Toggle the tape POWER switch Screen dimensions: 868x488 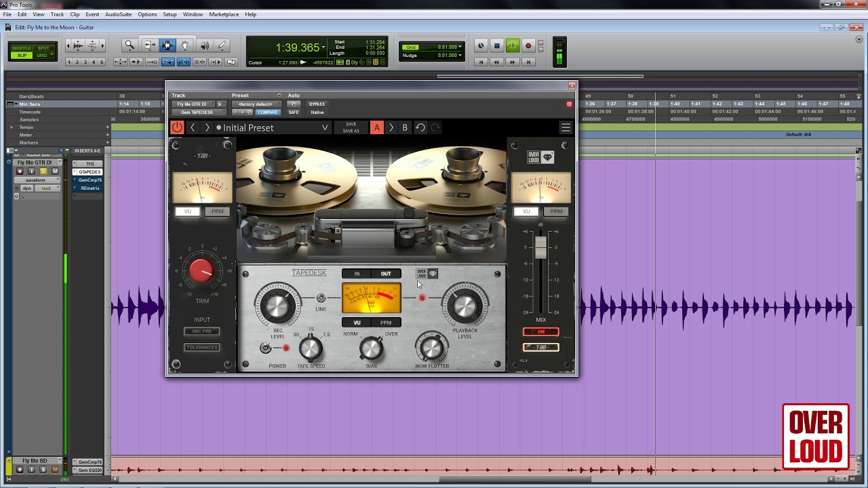point(266,348)
